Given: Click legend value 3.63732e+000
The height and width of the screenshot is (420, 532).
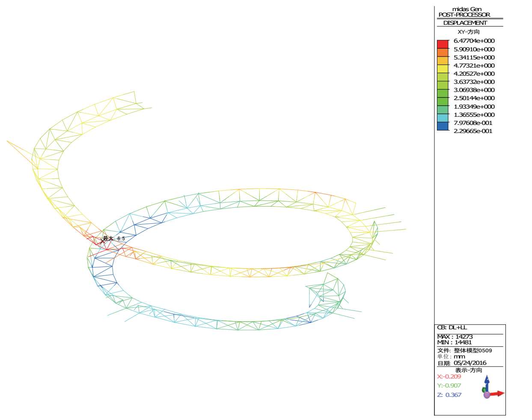Looking at the screenshot, I should click(474, 82).
